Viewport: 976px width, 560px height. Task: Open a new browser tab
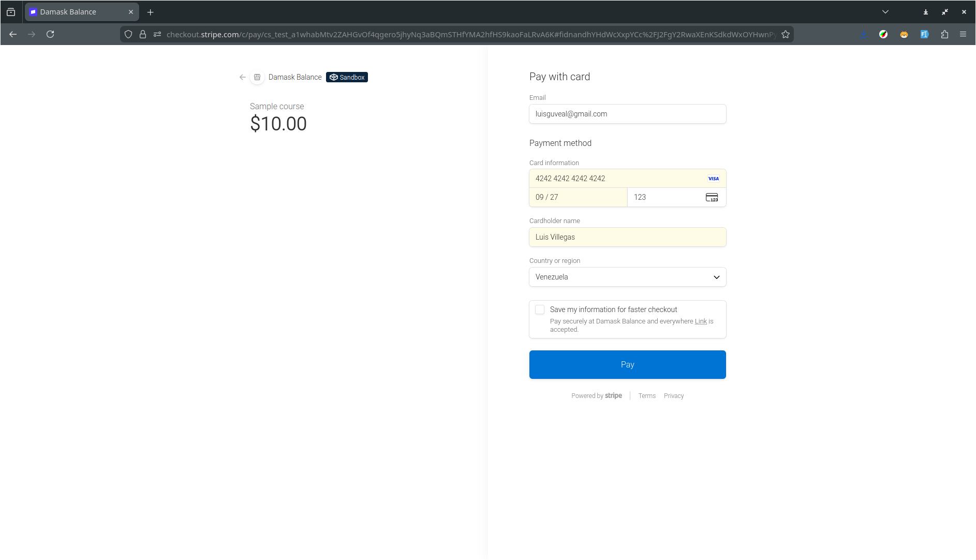tap(150, 11)
